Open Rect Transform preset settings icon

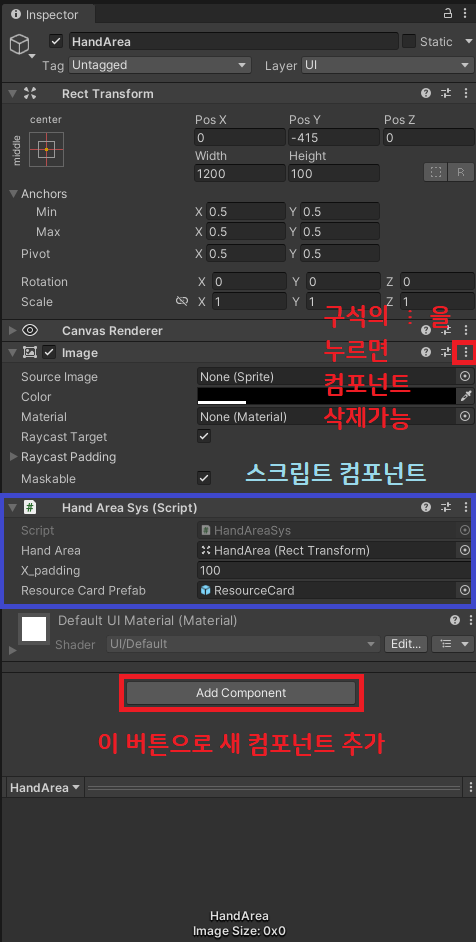445,93
